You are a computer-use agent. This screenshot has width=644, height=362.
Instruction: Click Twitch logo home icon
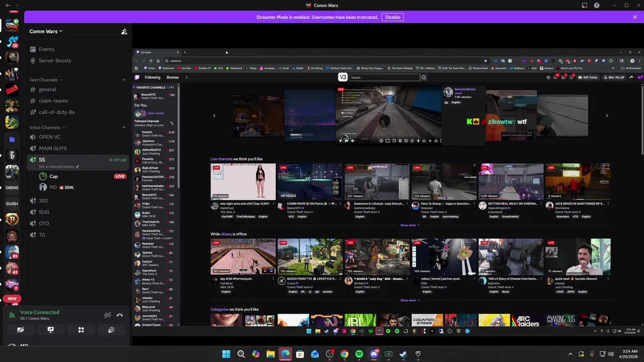136,77
